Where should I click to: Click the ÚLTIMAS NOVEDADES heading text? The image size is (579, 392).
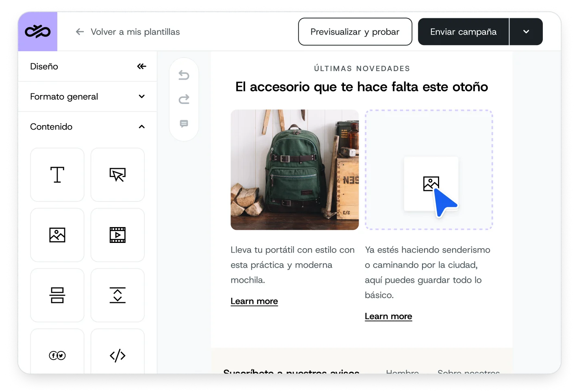362,69
